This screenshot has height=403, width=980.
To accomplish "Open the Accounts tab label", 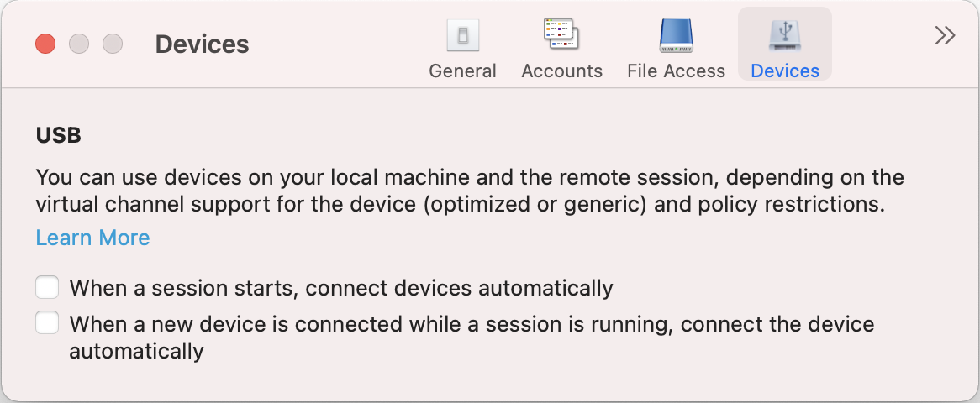I will (562, 71).
